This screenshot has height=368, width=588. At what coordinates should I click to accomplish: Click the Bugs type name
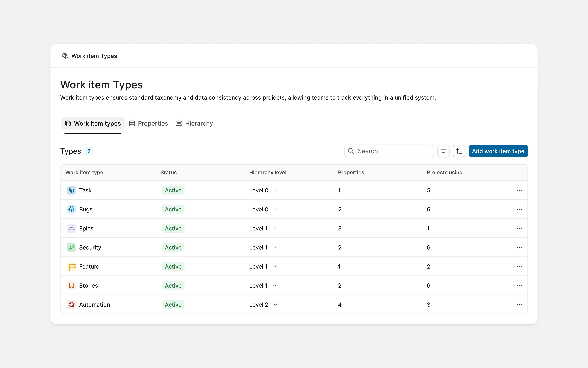(x=86, y=210)
